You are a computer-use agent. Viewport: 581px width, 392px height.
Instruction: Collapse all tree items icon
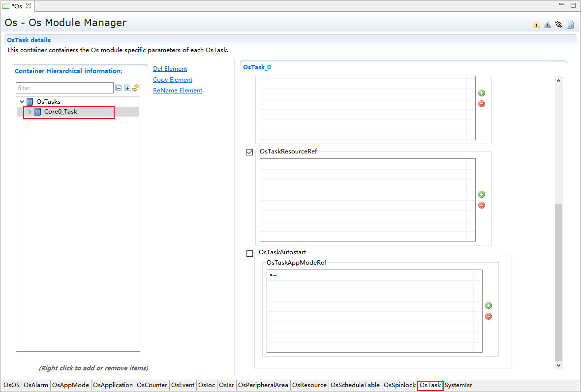119,88
